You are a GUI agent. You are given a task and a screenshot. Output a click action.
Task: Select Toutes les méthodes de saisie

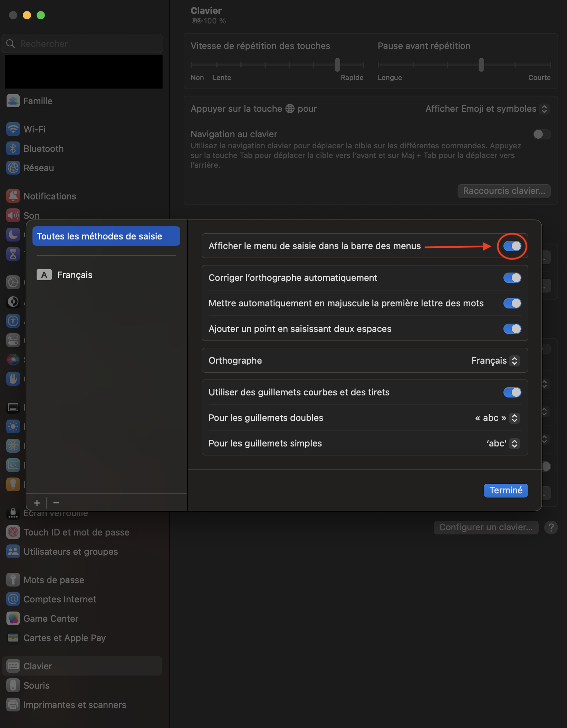pyautogui.click(x=106, y=236)
